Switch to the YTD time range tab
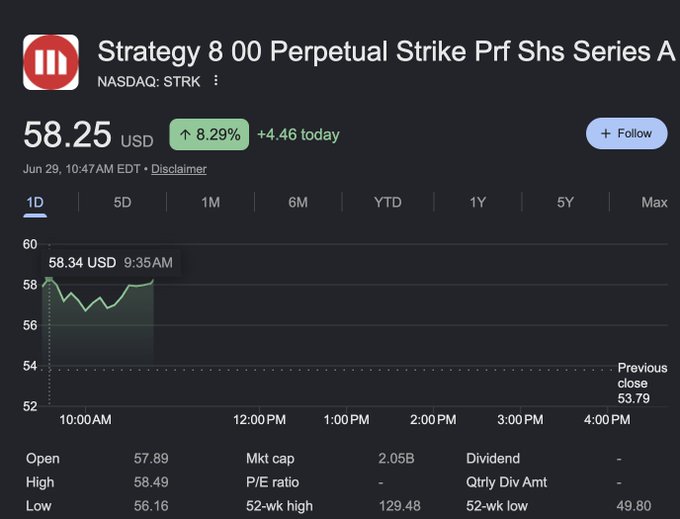680x519 pixels. tap(388, 202)
